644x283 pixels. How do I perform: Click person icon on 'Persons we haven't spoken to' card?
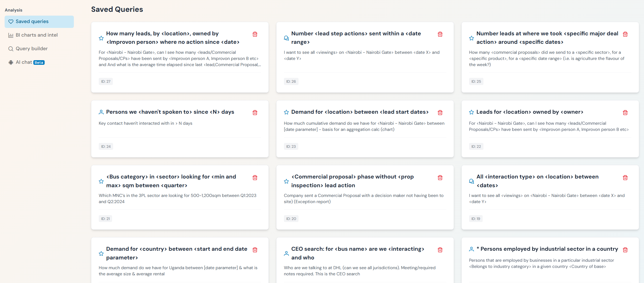pyautogui.click(x=101, y=112)
